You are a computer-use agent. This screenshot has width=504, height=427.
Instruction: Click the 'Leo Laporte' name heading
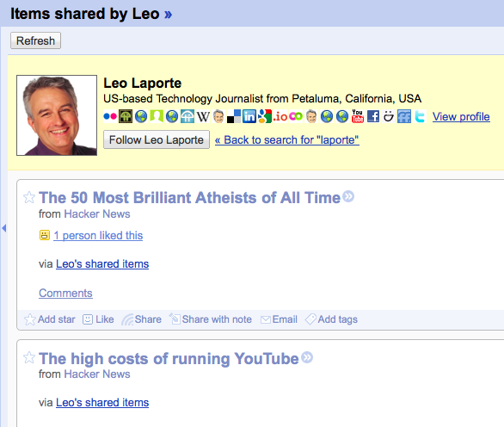click(x=143, y=83)
